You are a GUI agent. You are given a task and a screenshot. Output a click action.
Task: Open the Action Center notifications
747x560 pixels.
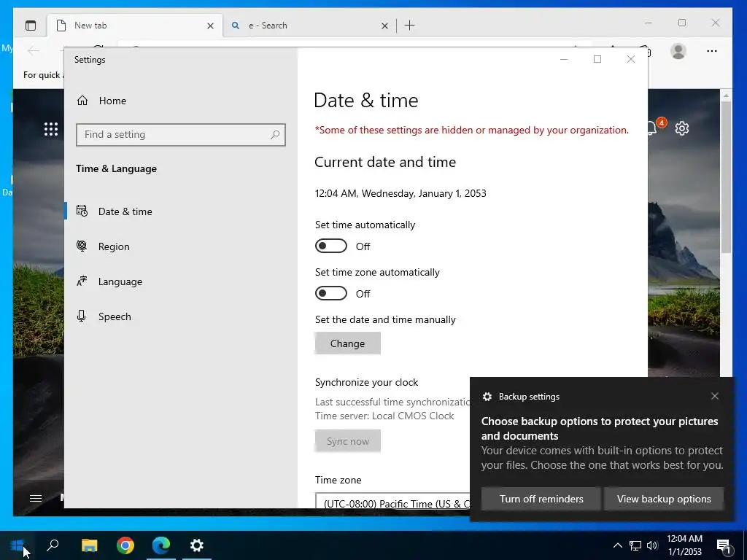tap(724, 545)
